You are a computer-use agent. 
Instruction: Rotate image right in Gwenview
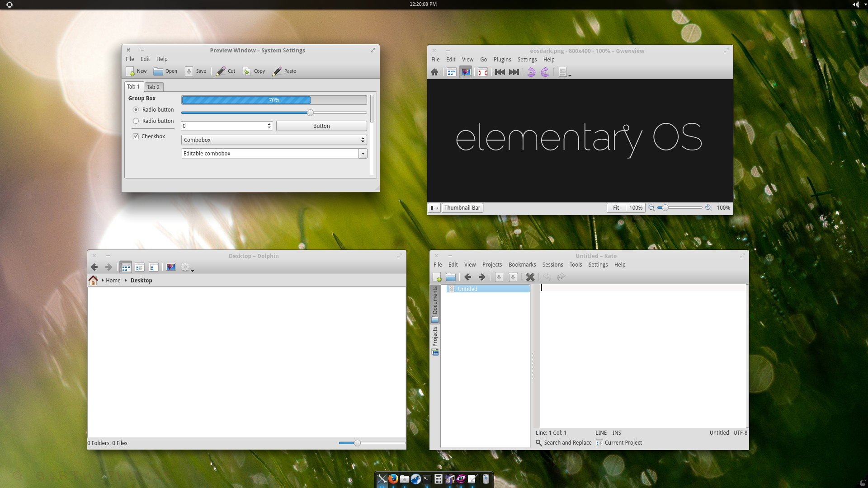click(545, 72)
